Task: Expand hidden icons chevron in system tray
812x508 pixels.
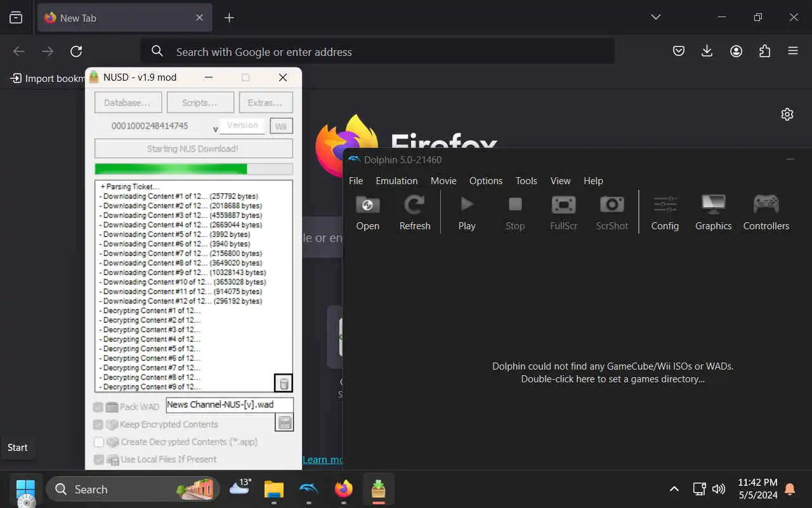Action: click(674, 489)
